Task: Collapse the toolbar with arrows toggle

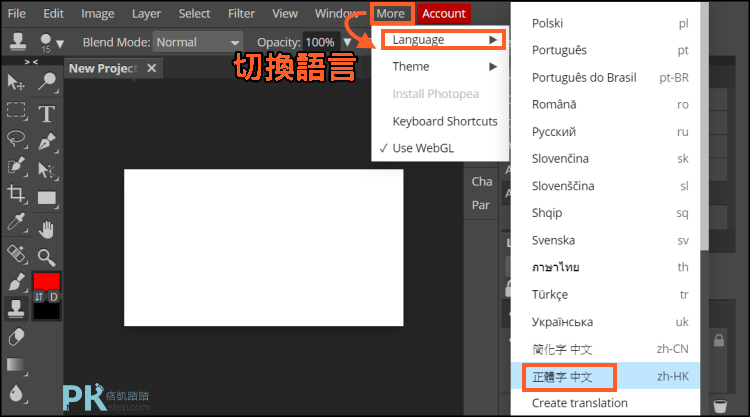Action: click(x=31, y=62)
